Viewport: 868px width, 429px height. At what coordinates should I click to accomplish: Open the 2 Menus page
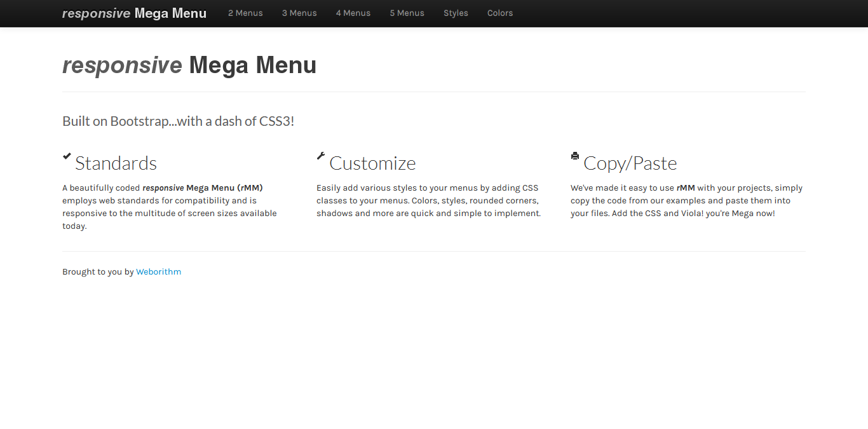(x=245, y=13)
